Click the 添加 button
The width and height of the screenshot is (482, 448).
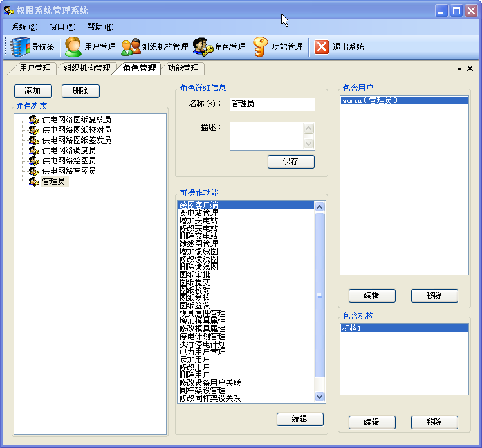click(33, 91)
